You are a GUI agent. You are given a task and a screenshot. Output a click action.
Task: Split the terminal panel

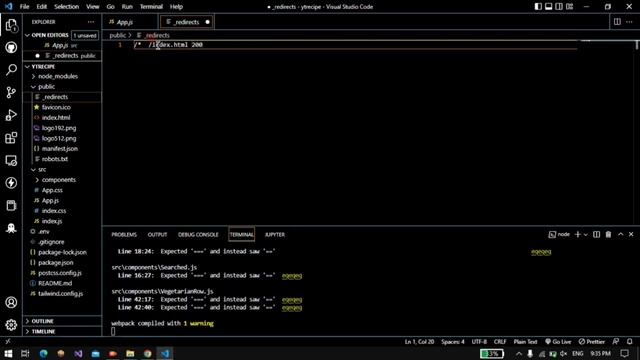pyautogui.click(x=596, y=234)
